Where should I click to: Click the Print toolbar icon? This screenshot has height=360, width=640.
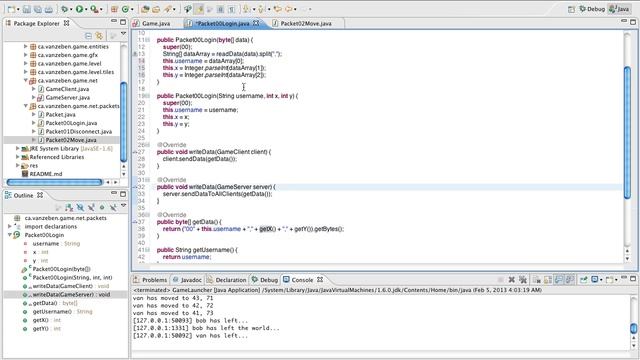point(49,9)
